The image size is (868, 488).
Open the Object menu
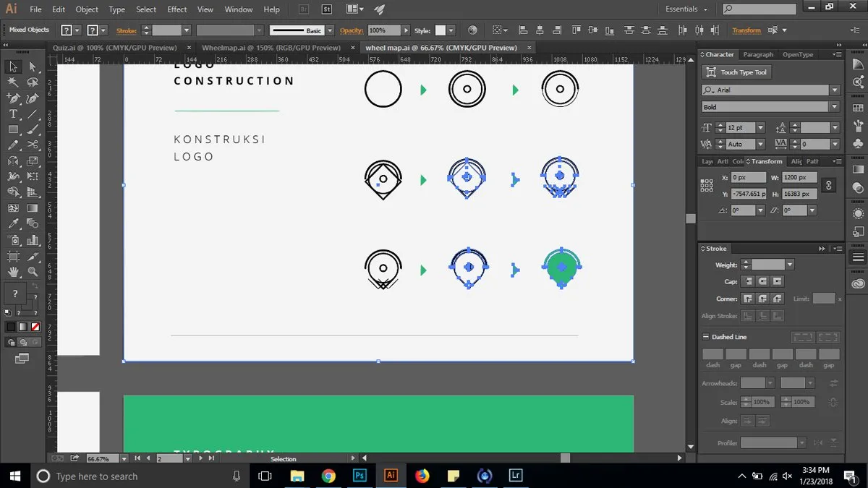[87, 9]
